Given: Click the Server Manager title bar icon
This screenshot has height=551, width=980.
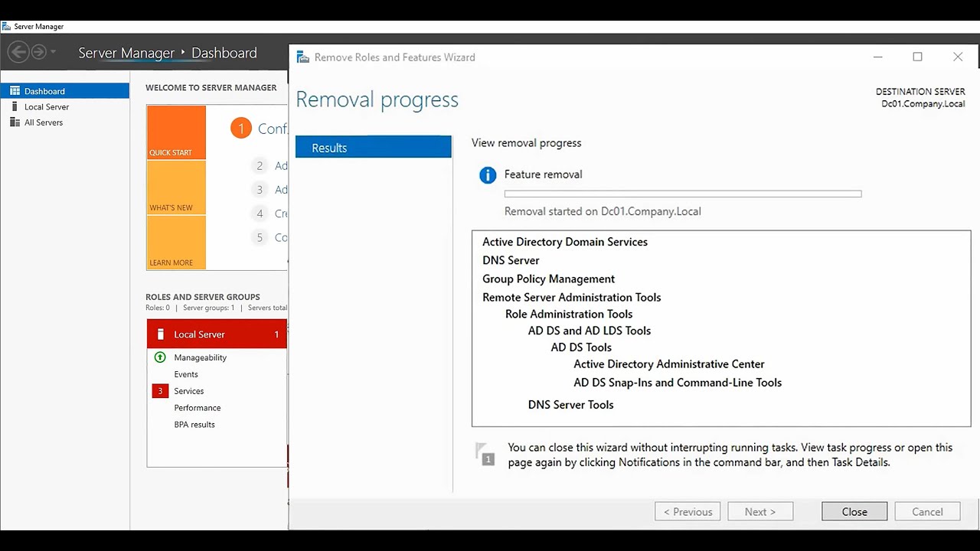Looking at the screenshot, I should click(x=6, y=27).
